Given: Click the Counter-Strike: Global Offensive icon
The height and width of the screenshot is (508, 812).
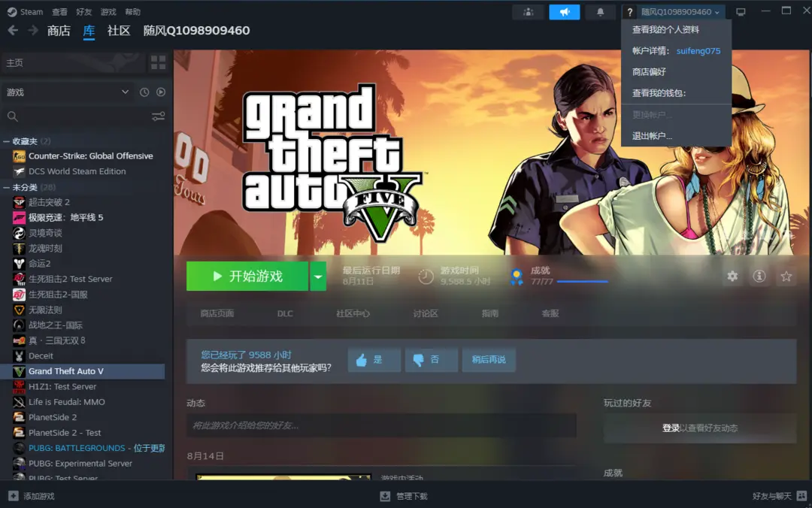Looking at the screenshot, I should pyautogui.click(x=19, y=156).
